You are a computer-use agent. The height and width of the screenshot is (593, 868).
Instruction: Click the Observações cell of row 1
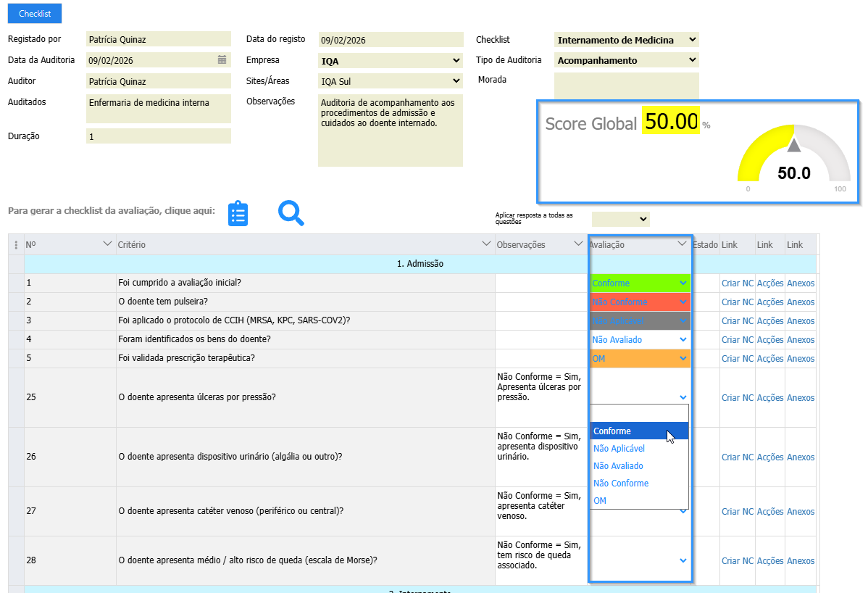(x=541, y=283)
